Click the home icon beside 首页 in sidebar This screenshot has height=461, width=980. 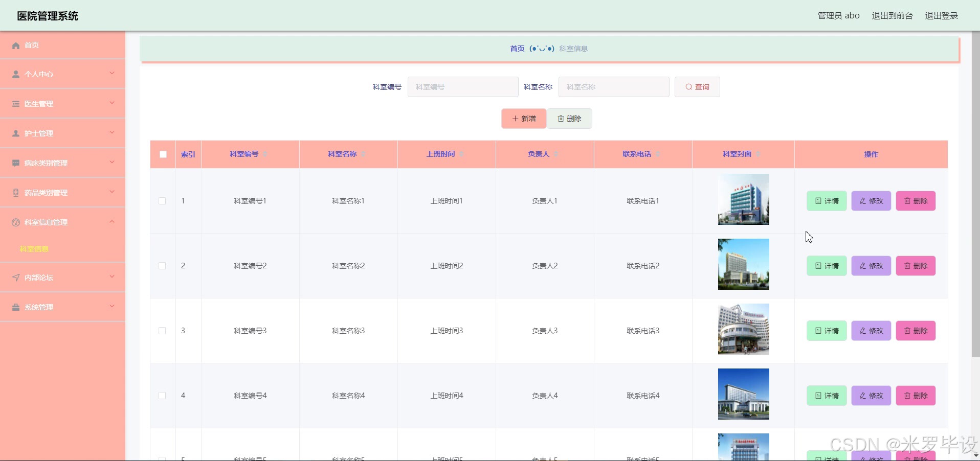[16, 45]
